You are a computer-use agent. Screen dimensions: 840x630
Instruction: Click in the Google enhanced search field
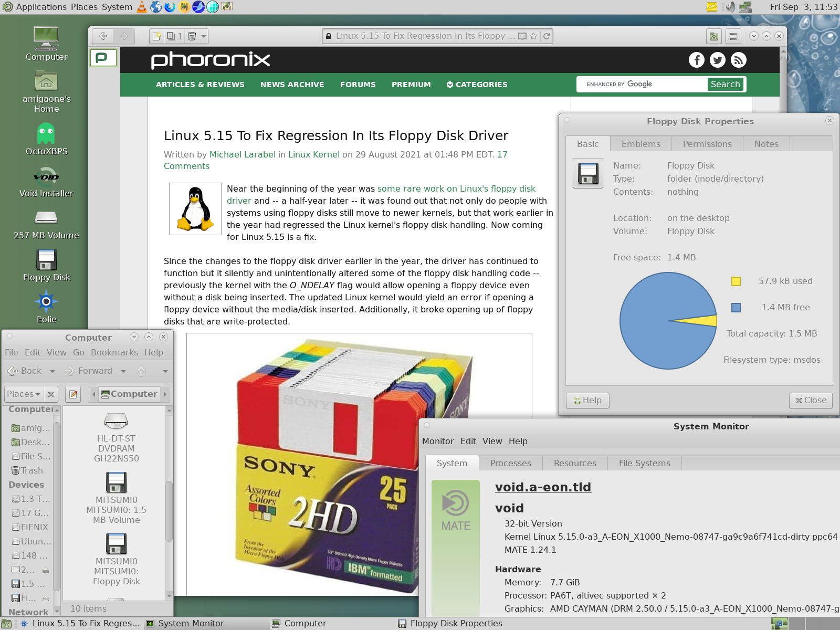tap(643, 85)
